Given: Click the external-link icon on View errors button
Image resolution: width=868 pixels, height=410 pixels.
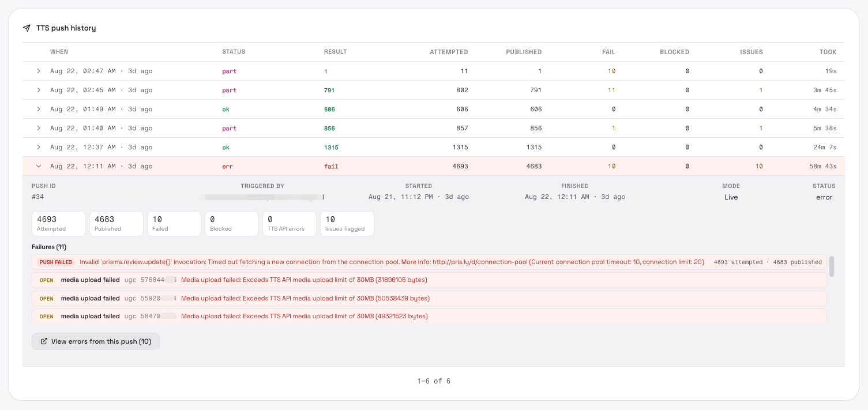Looking at the screenshot, I should coord(44,341).
